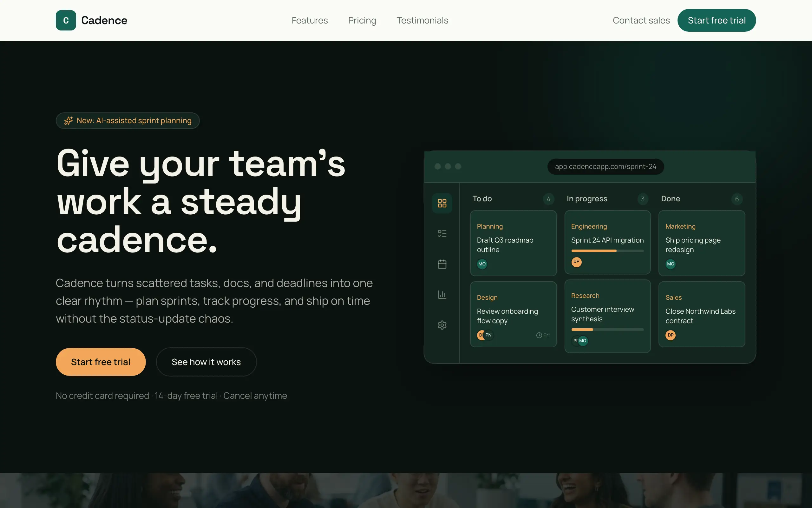
Task: Click MO avatar on Ship pricing page card
Action: pos(671,264)
